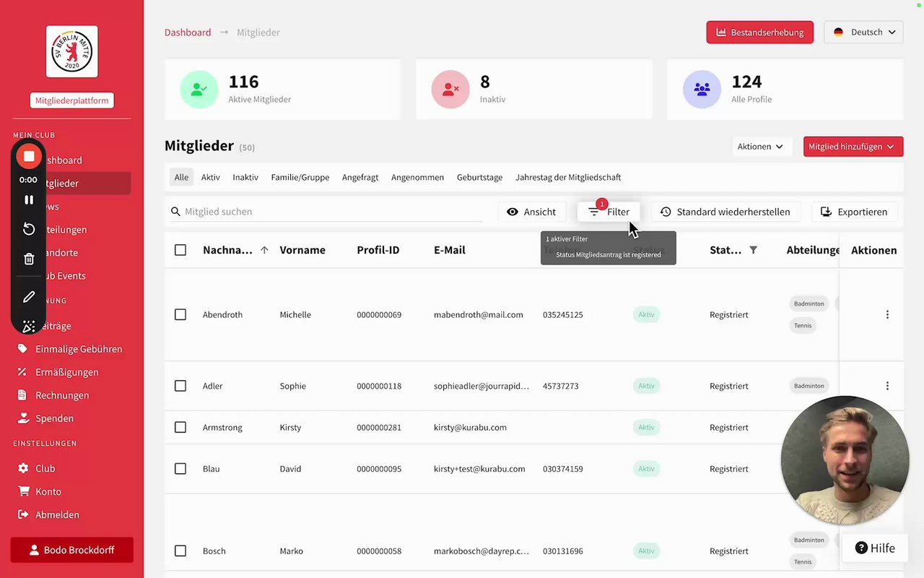Click the SV Berlin Mitte club logo

72,51
